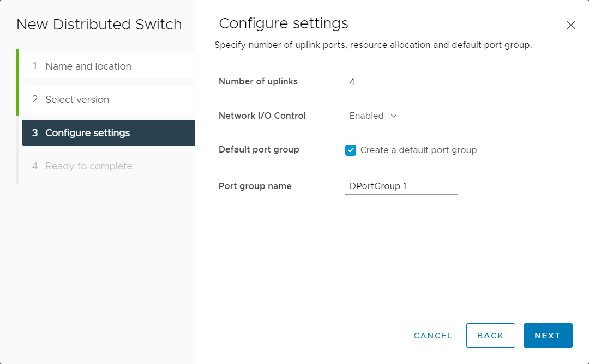Cancel the wizard
The image size is (589, 364).
432,336
